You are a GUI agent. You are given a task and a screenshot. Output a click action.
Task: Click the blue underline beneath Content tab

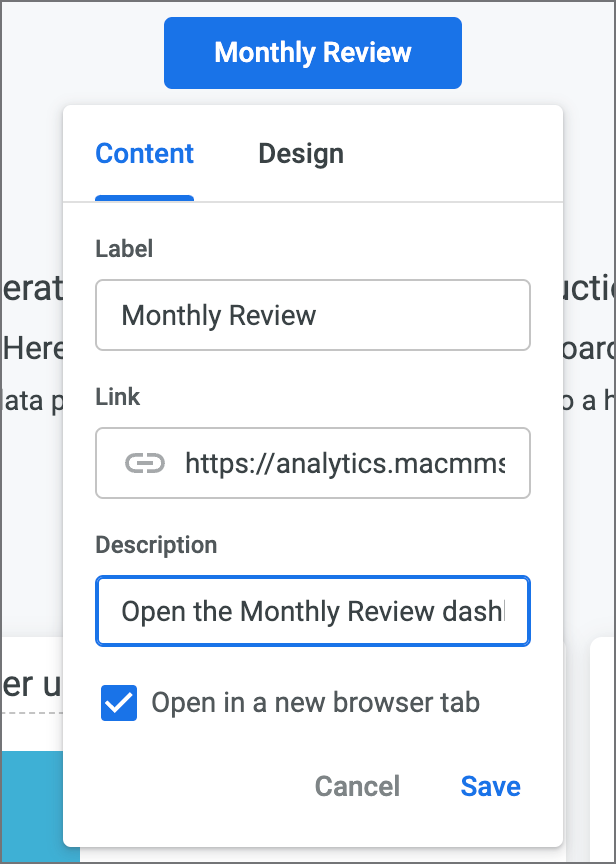click(144, 198)
